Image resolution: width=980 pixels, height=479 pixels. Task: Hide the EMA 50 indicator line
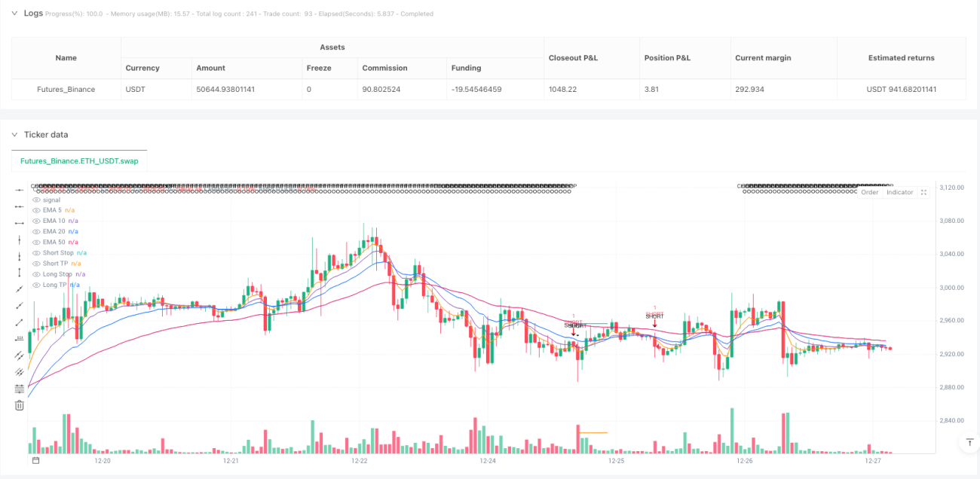pyautogui.click(x=36, y=242)
